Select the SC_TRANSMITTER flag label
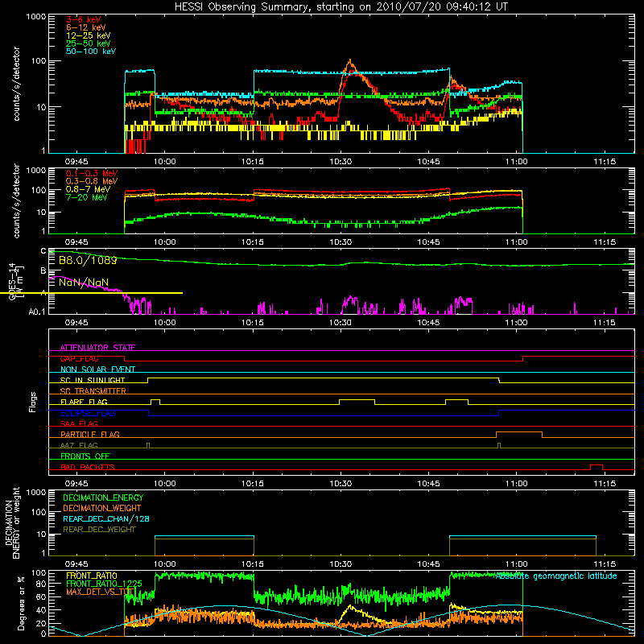Screen dimensions: 644x644 (x=93, y=391)
